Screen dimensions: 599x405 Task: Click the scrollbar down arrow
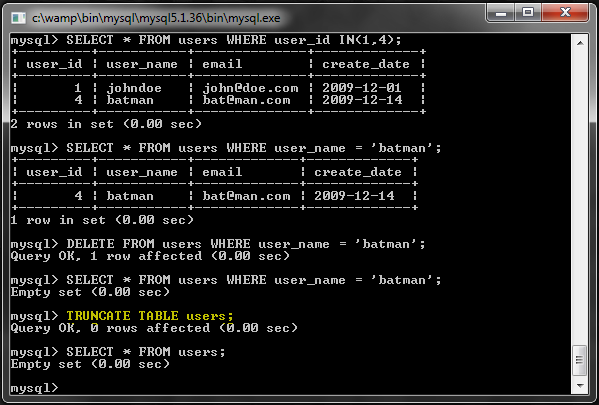[580, 385]
